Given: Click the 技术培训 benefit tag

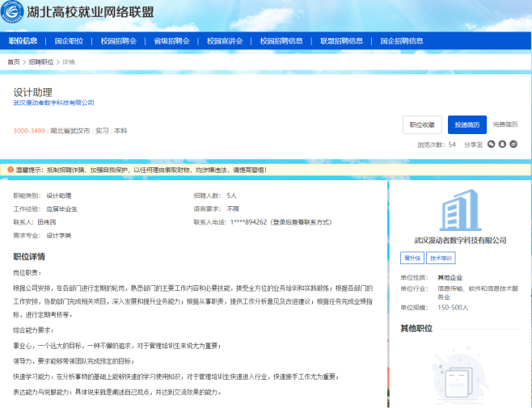Looking at the screenshot, I should [441, 258].
